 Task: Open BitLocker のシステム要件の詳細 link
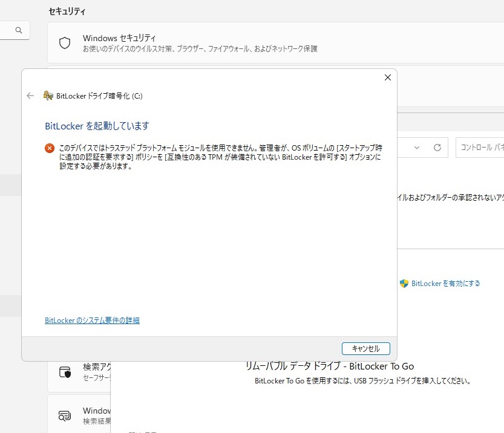[x=92, y=321]
